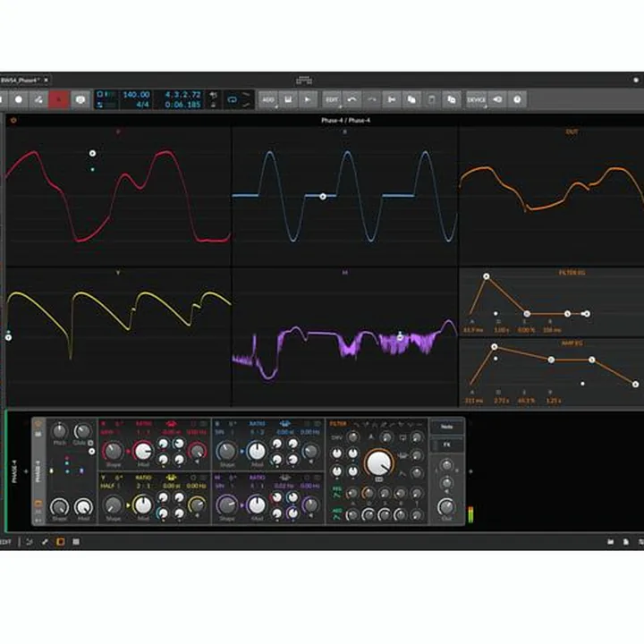Click the redo arrow icon

coord(371,99)
